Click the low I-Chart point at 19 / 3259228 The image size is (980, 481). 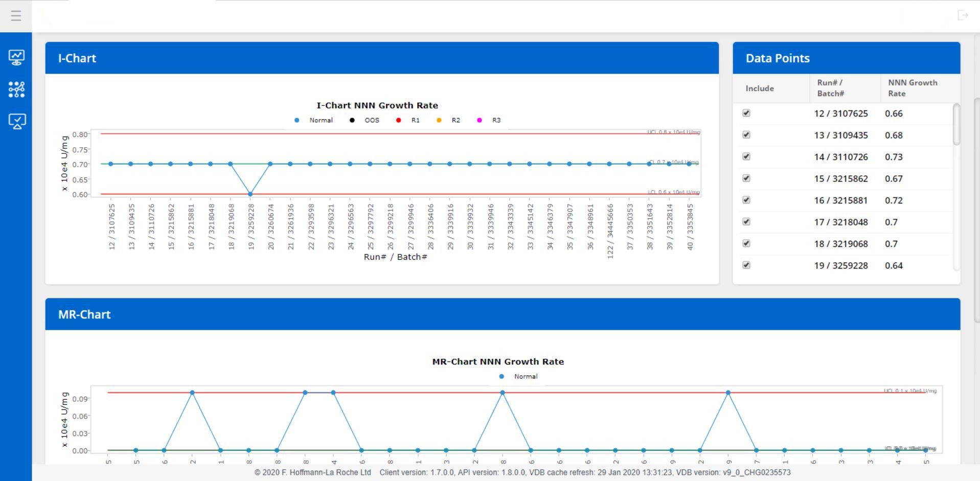pyautogui.click(x=250, y=194)
